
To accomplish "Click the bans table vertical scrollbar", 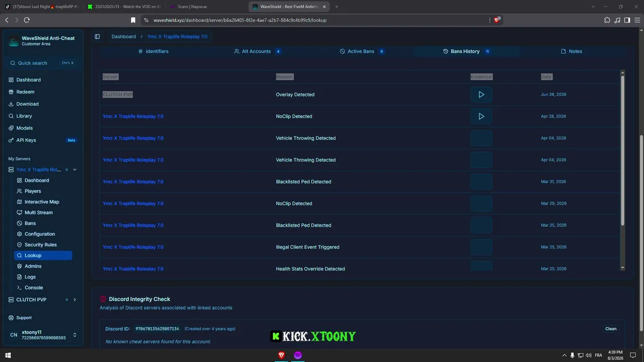I will 622,151.
